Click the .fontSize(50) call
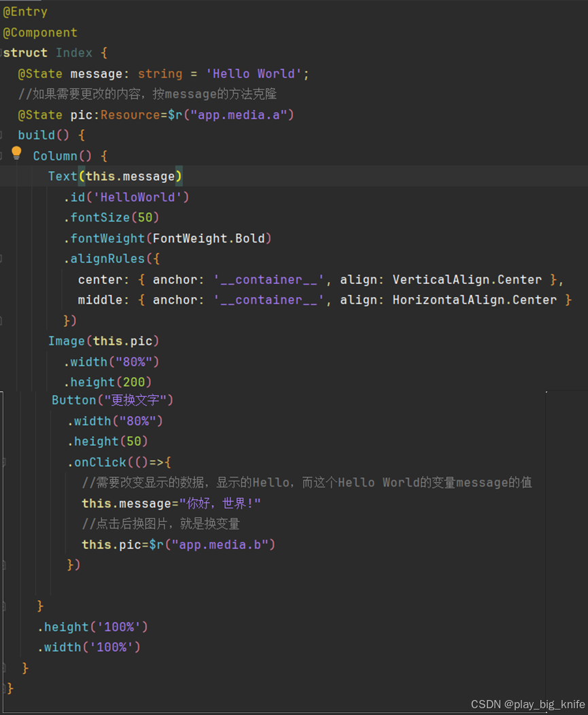This screenshot has height=715, width=588. pos(111,217)
